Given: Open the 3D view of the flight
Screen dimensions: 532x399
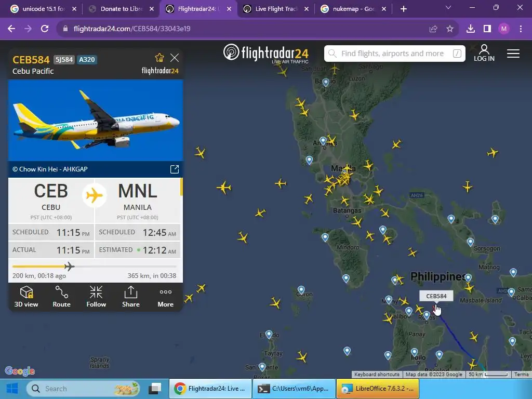Looking at the screenshot, I should click(26, 297).
